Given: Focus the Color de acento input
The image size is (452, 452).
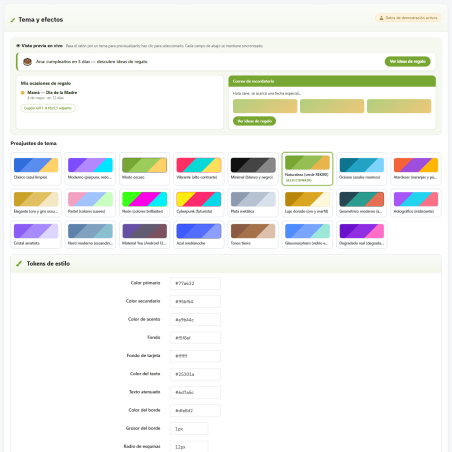Looking at the screenshot, I should (195, 319).
